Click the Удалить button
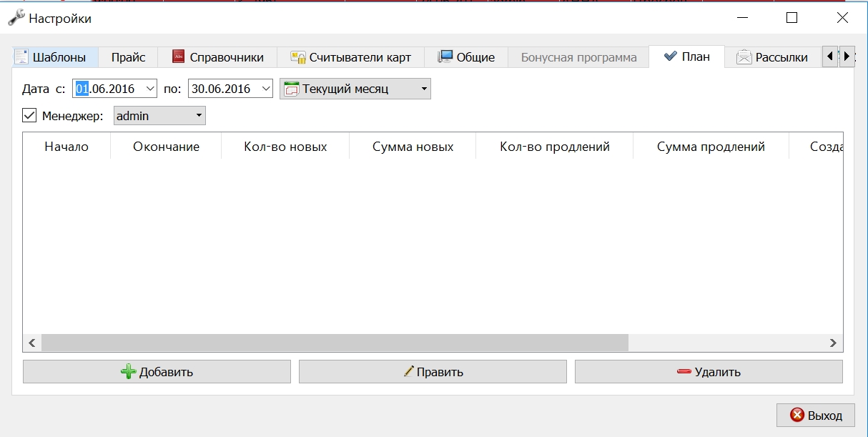The height and width of the screenshot is (437, 868). click(x=709, y=372)
